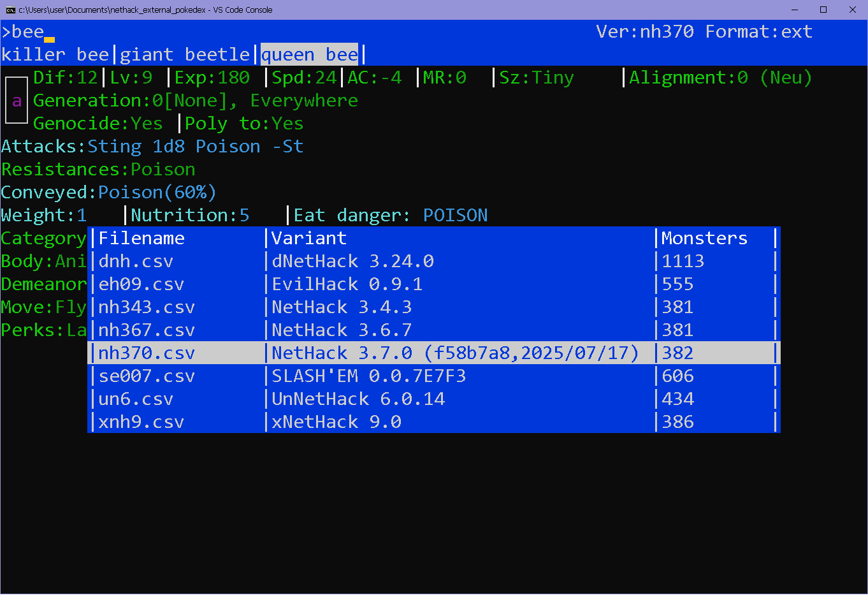Choose se007.csv SLASH'EM row
Screen dimensions: 868x595
433,376
